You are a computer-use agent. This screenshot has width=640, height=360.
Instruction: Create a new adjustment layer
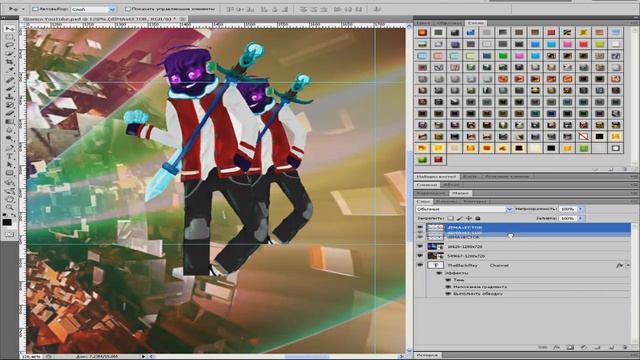[584, 347]
